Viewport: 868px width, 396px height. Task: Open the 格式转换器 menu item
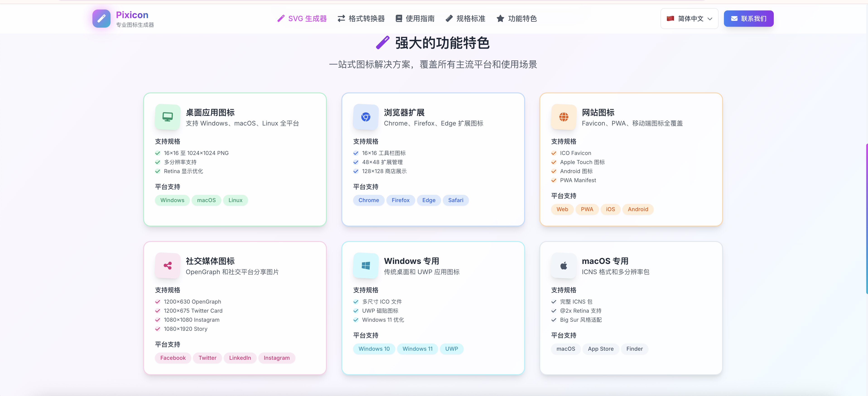point(361,19)
